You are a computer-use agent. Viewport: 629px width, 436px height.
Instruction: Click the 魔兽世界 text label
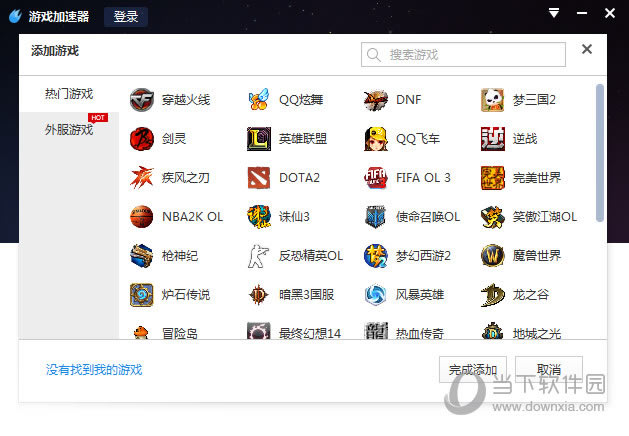pos(537,256)
